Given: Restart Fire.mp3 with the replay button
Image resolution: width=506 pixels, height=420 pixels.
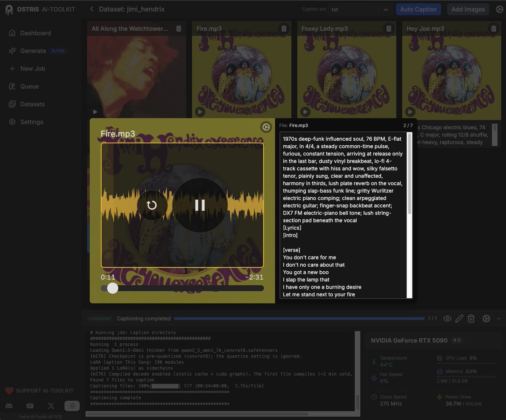Looking at the screenshot, I should (152, 205).
